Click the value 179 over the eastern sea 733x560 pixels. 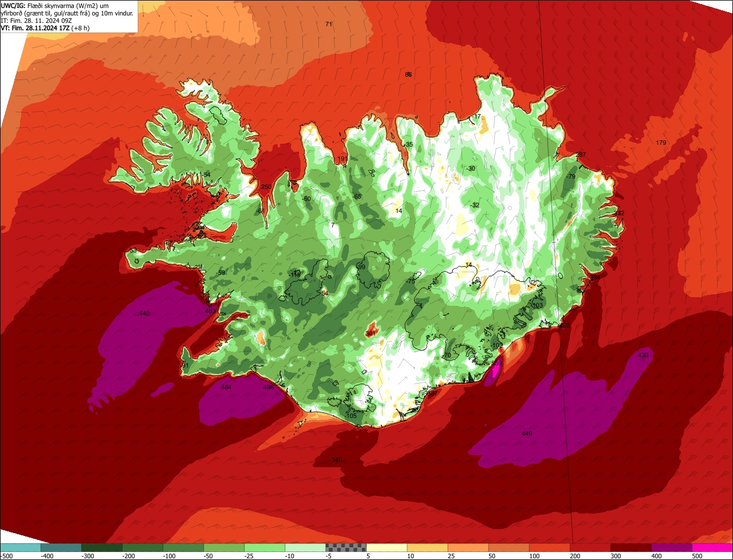(x=661, y=143)
